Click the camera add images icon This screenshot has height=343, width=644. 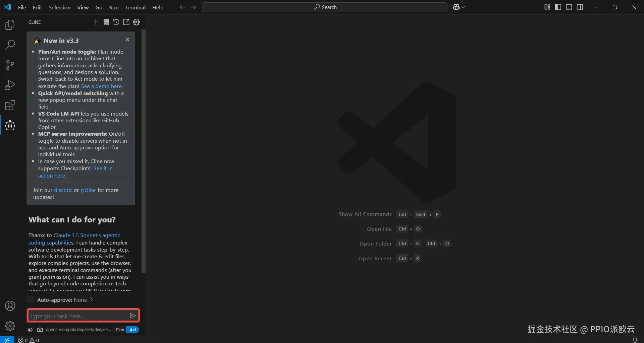(x=40, y=330)
